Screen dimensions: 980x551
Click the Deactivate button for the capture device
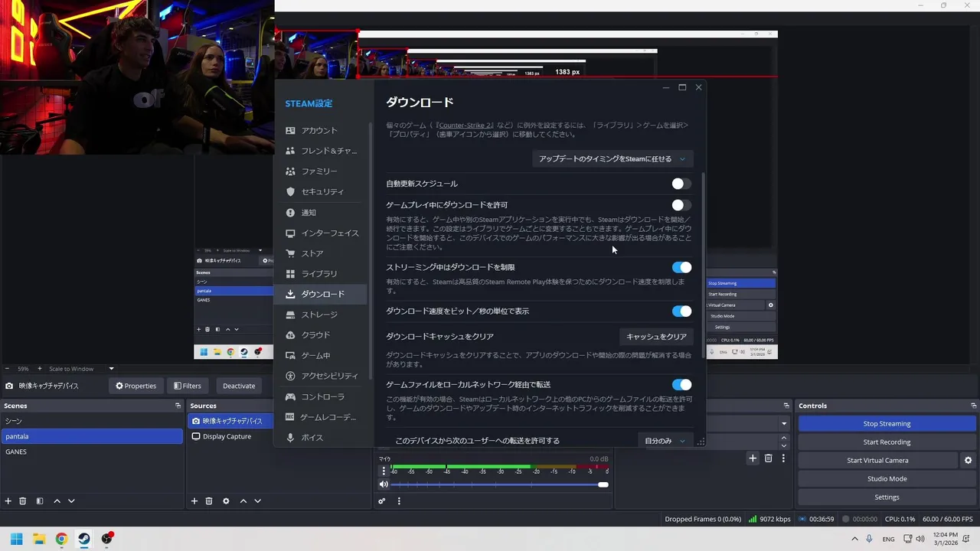click(239, 386)
